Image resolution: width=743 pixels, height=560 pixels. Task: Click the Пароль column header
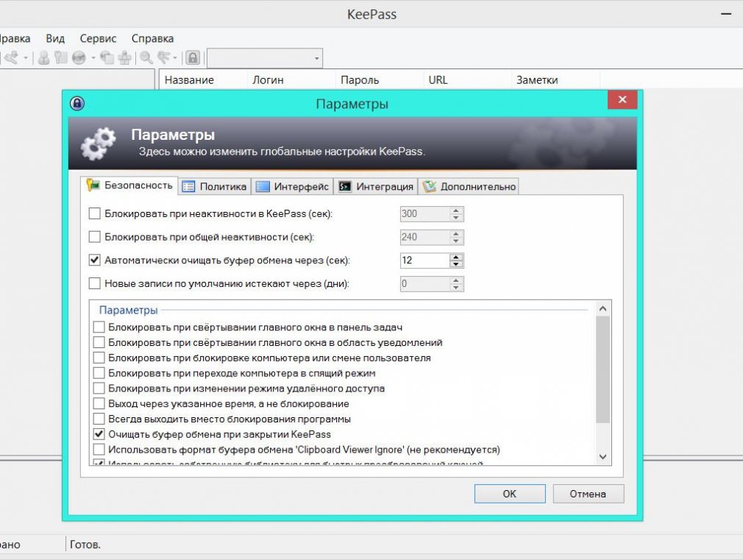pos(380,79)
